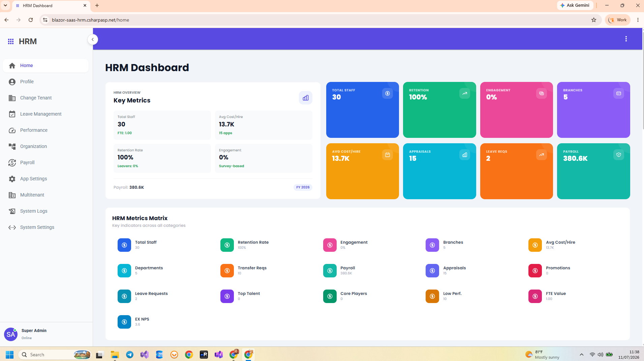Show hidden system tray icons
Screen dimensions: 644x361
[581, 355]
